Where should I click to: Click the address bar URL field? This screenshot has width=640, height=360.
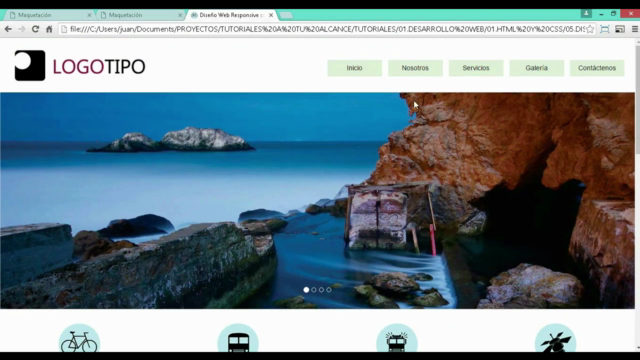[327, 29]
